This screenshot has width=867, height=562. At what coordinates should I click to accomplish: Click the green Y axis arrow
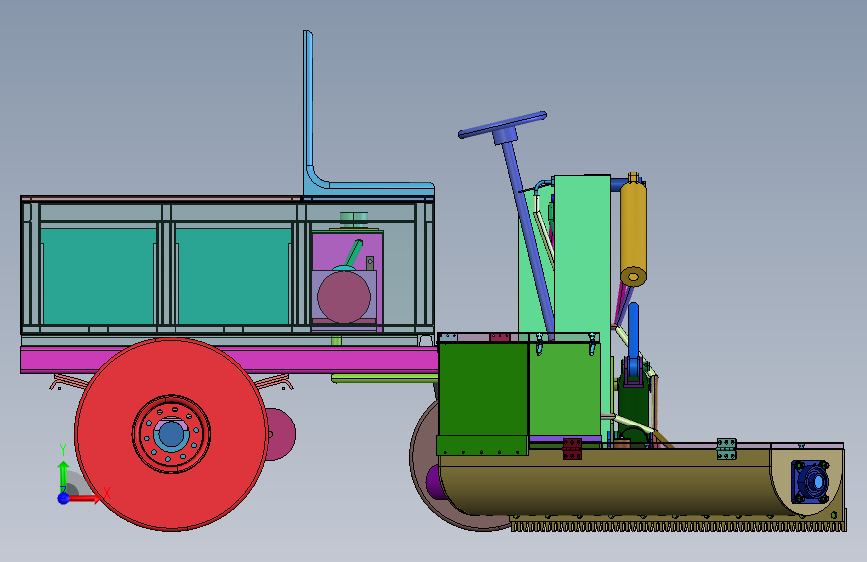click(63, 474)
